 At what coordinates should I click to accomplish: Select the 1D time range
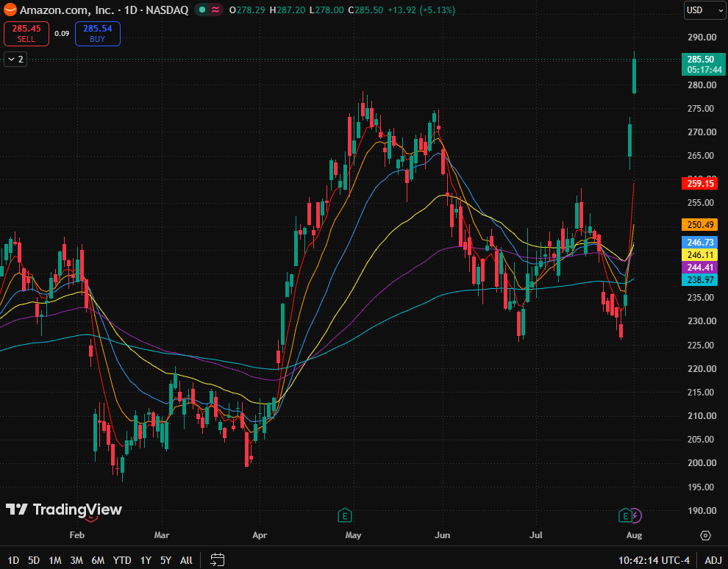pos(13,560)
